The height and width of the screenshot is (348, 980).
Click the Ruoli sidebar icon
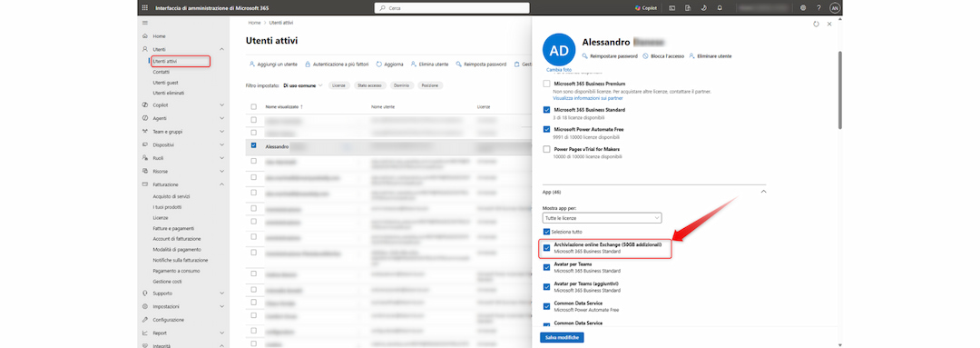click(145, 158)
